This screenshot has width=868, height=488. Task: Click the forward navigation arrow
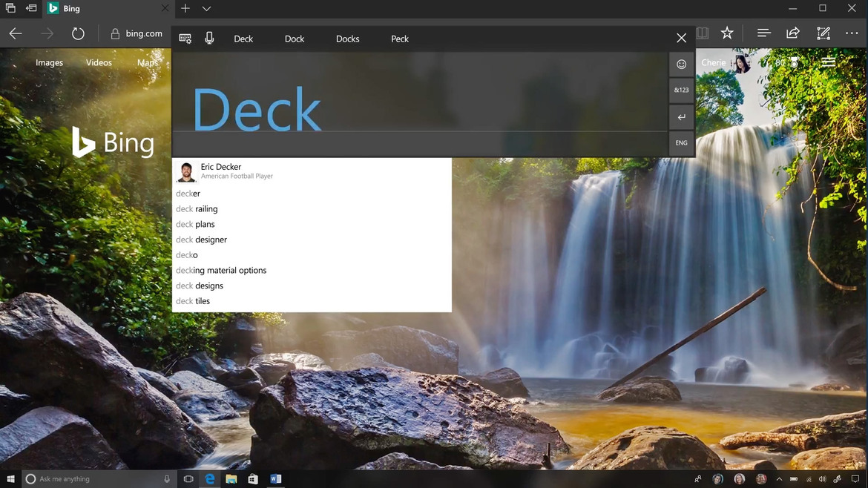click(47, 33)
